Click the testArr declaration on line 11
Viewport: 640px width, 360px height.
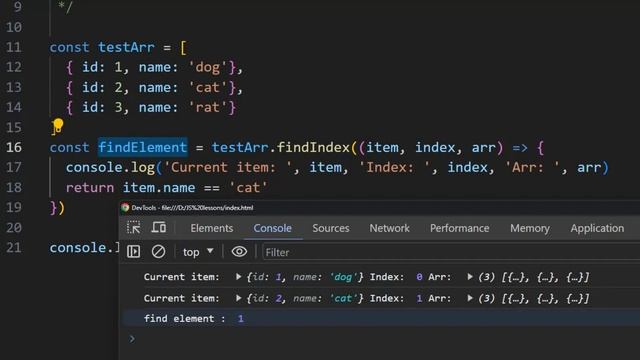(x=127, y=47)
